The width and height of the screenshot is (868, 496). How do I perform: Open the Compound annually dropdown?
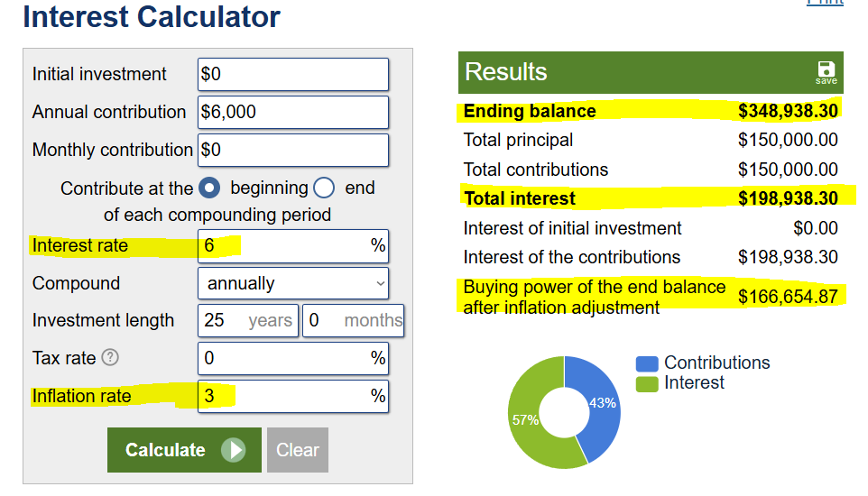(293, 283)
